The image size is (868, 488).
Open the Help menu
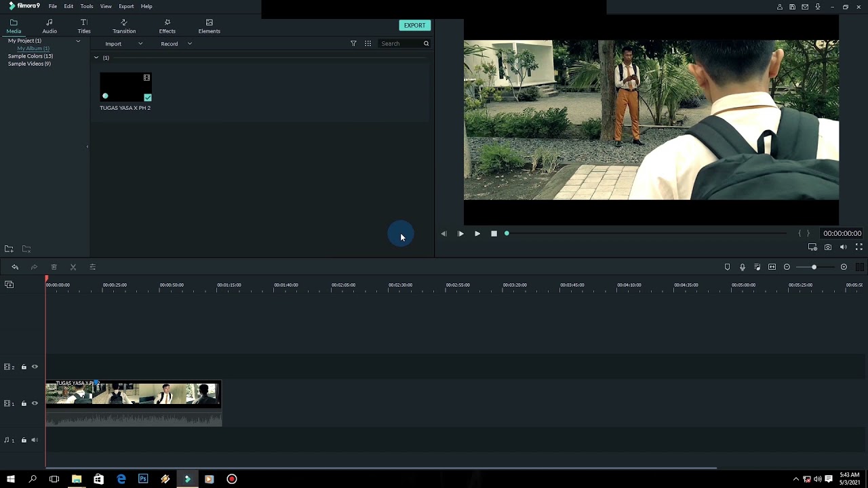pyautogui.click(x=146, y=6)
